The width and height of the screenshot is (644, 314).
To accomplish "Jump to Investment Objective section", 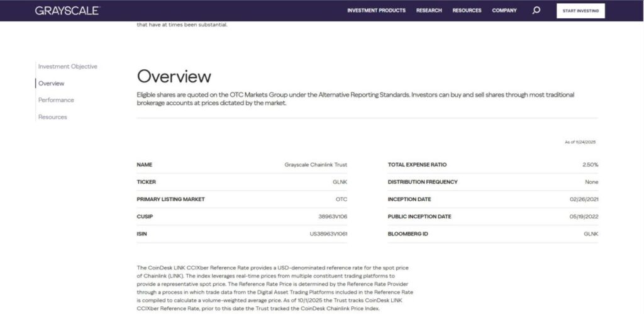I will (68, 67).
